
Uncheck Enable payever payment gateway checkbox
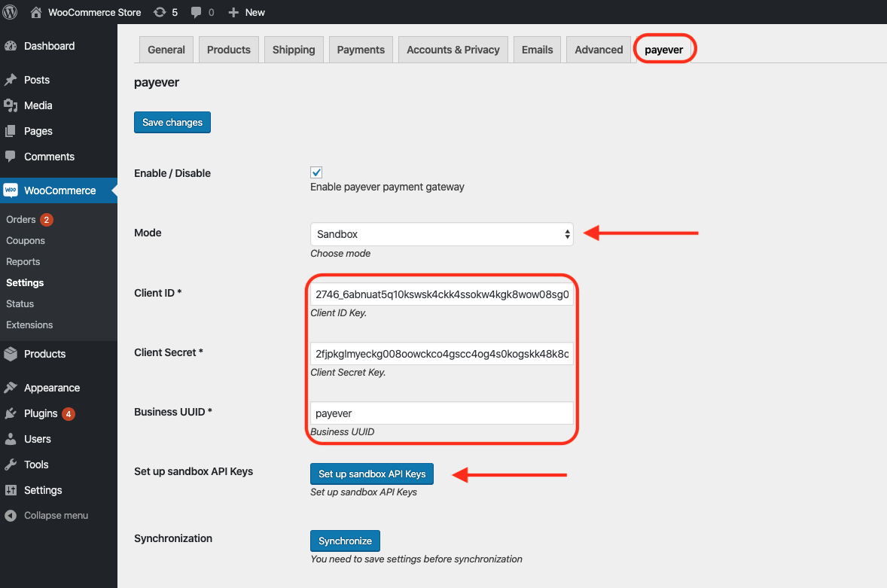coord(316,172)
